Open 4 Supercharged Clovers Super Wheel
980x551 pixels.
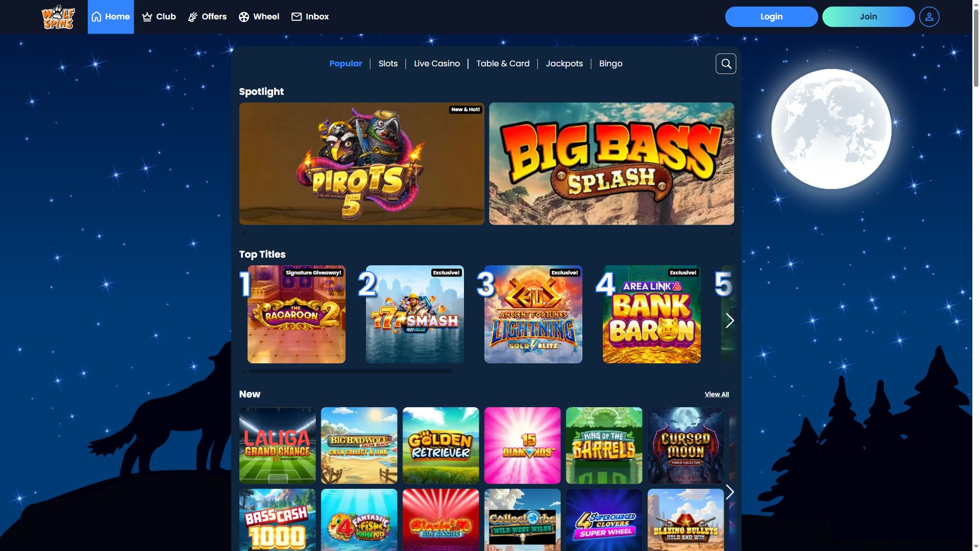(x=604, y=520)
